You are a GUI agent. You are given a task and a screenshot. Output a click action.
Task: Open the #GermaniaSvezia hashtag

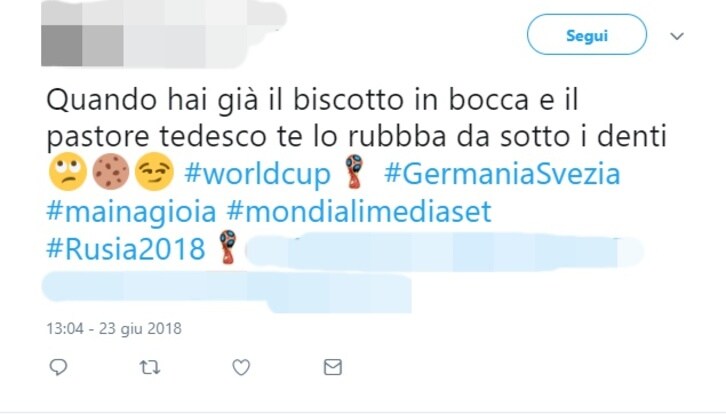[x=502, y=174]
